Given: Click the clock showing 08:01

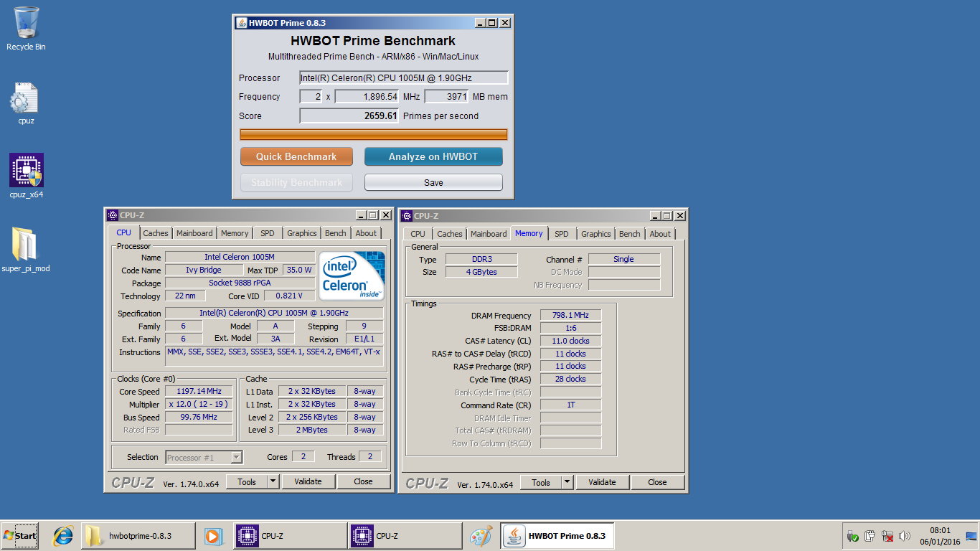Looking at the screenshot, I should tap(940, 531).
